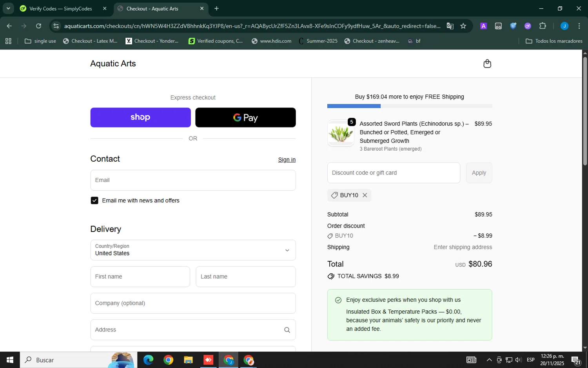This screenshot has height=368, width=588.
Task: Click the browser back arrow
Action: [9, 26]
